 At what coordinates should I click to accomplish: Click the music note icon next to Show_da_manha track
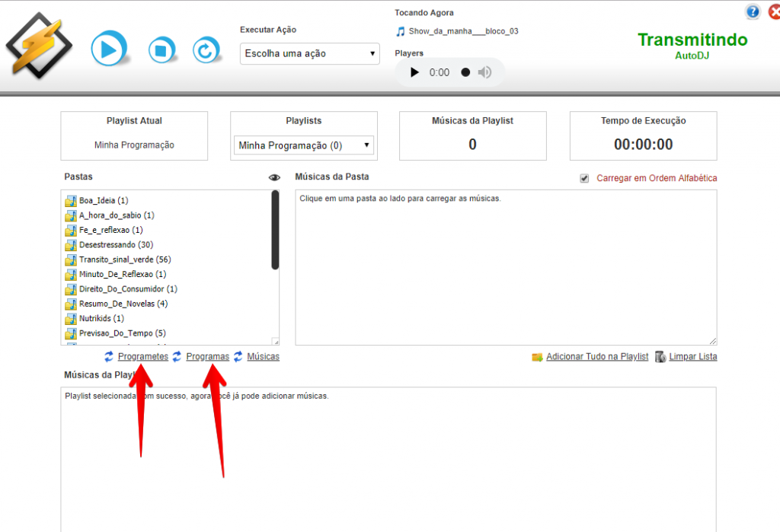point(400,31)
